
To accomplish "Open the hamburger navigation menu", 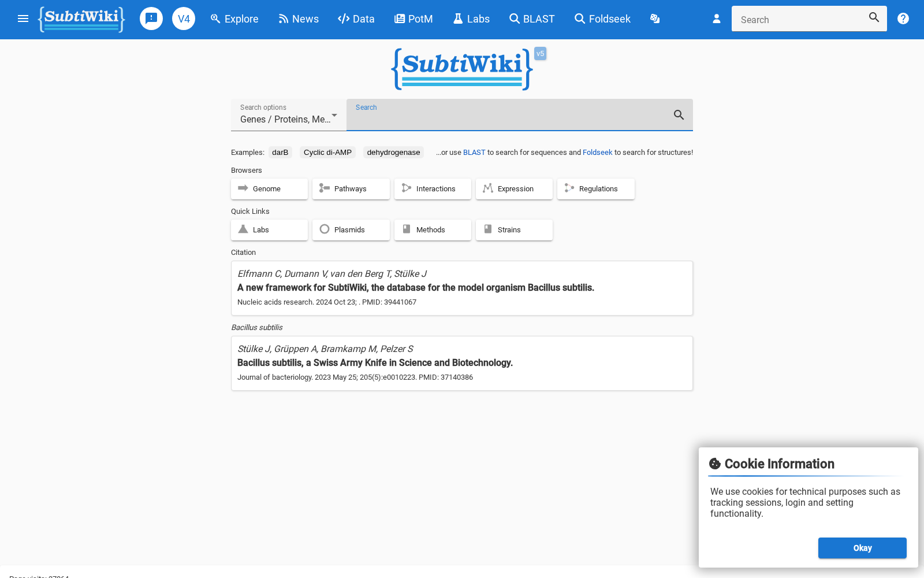I will point(23,18).
